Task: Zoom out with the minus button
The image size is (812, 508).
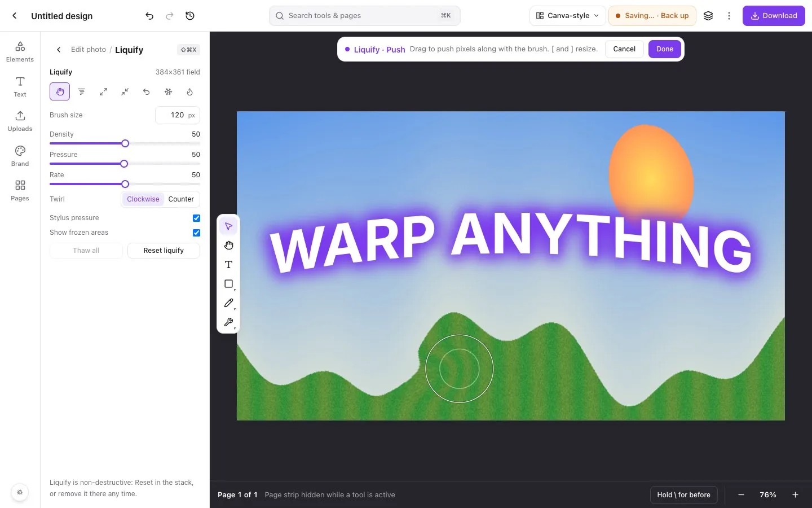Action: coord(741,495)
